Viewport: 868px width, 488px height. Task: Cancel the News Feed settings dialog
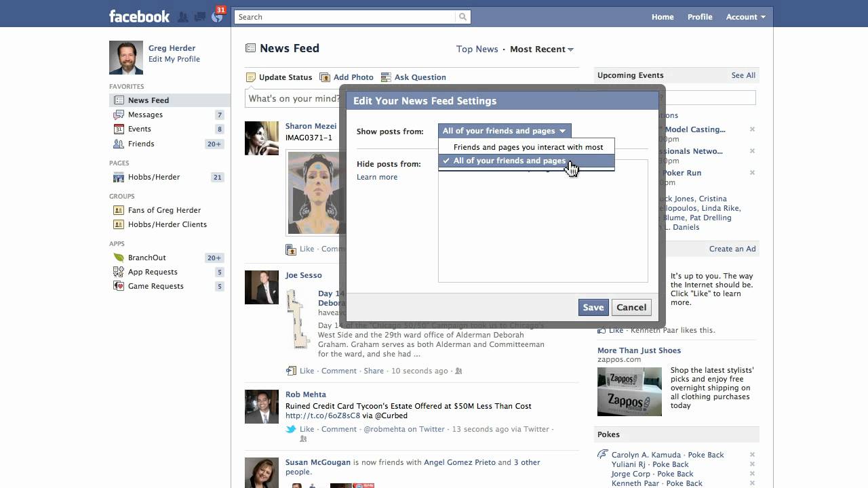point(631,307)
